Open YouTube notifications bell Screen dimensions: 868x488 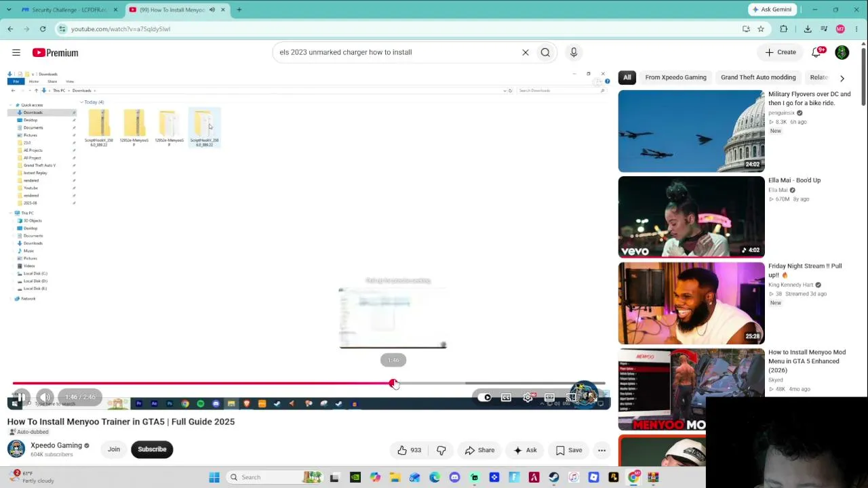click(x=818, y=52)
